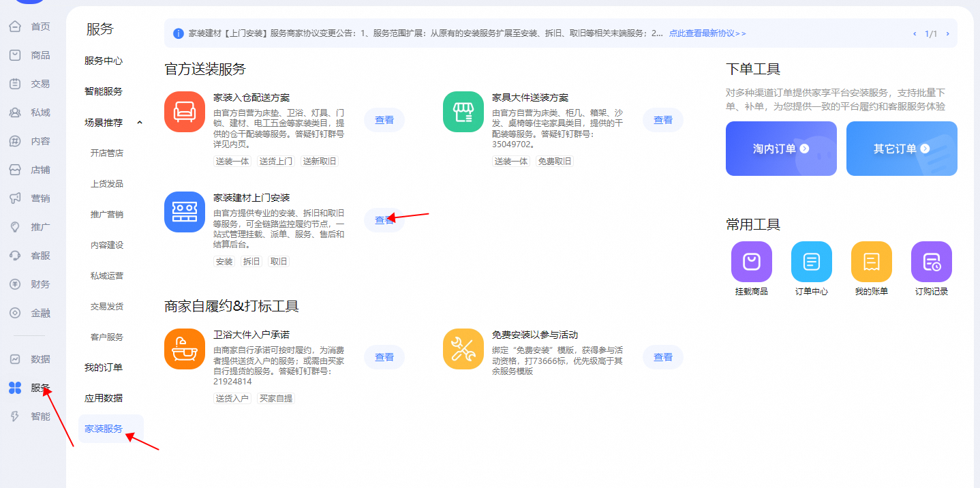This screenshot has height=488, width=980.
Task: Select the 私域 people icon
Action: pos(15,112)
